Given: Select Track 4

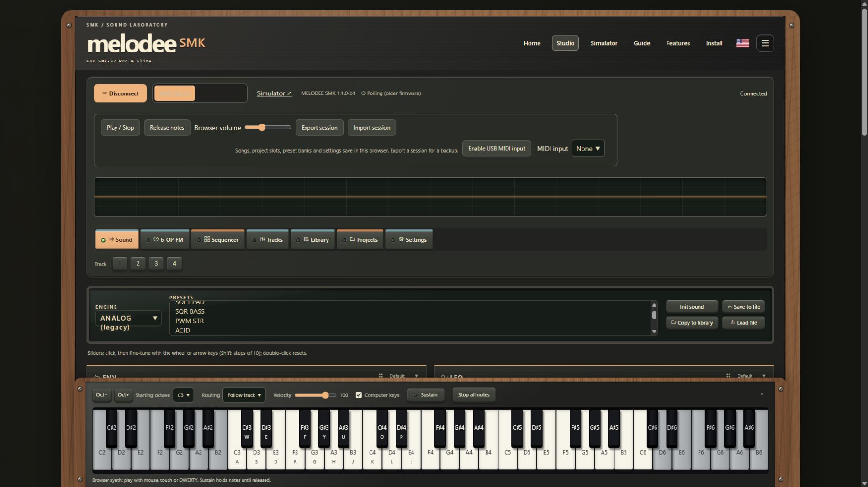Looking at the screenshot, I should click(174, 263).
